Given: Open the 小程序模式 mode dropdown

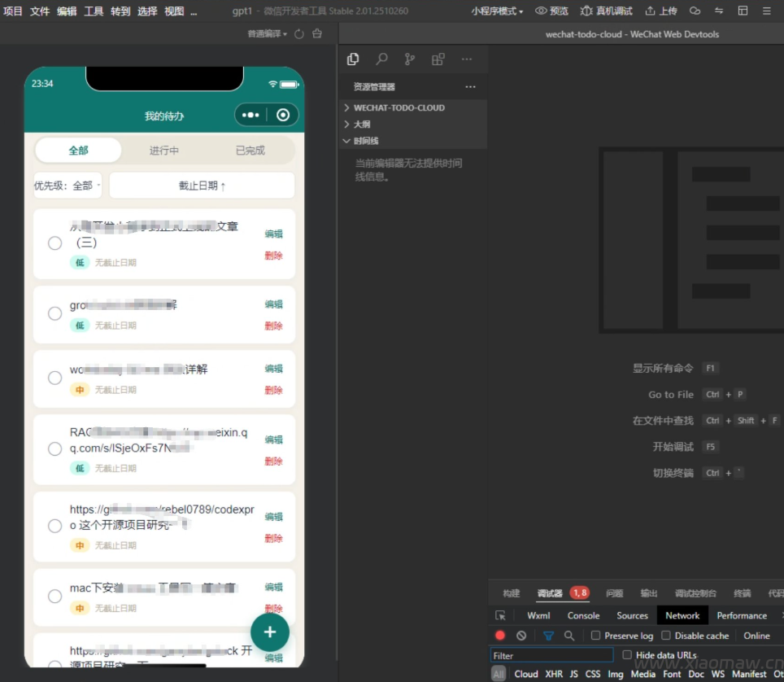Looking at the screenshot, I should 497,11.
